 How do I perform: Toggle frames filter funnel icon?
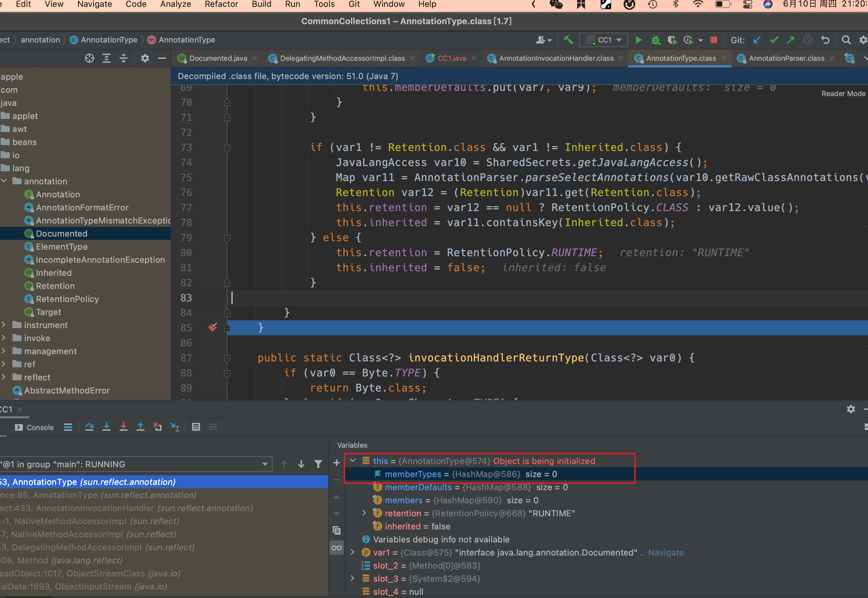pyautogui.click(x=318, y=464)
